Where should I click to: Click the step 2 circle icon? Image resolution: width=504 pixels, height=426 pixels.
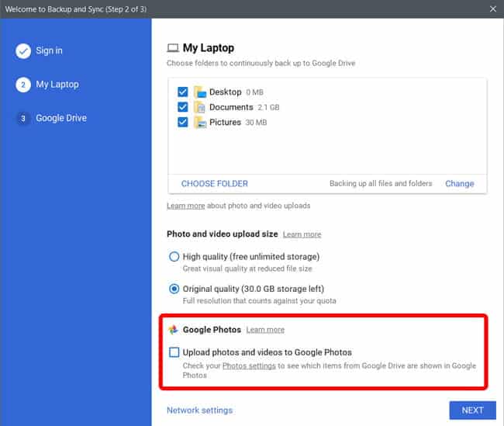point(23,85)
